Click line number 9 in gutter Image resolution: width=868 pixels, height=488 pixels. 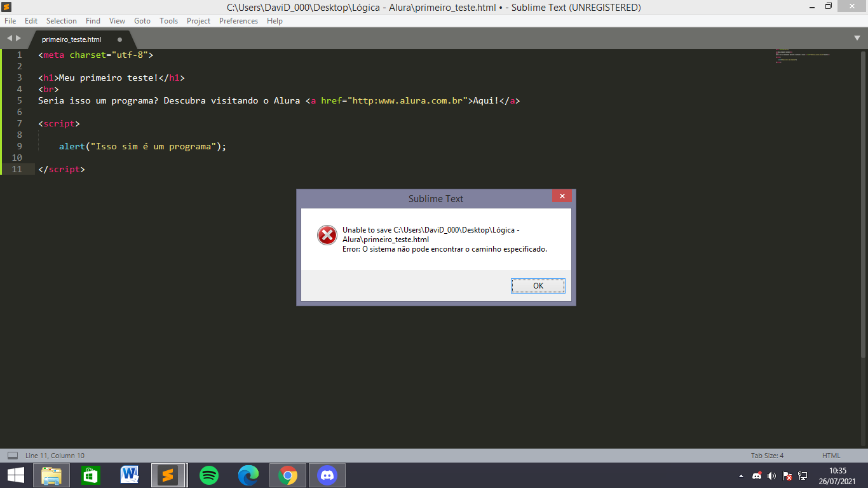pyautogui.click(x=19, y=146)
